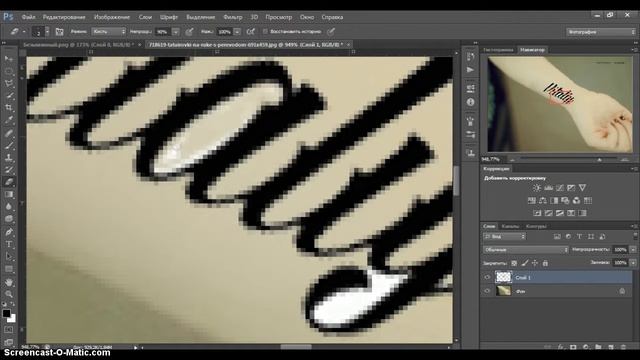Select the Horizontal Type tool

pos(9,244)
